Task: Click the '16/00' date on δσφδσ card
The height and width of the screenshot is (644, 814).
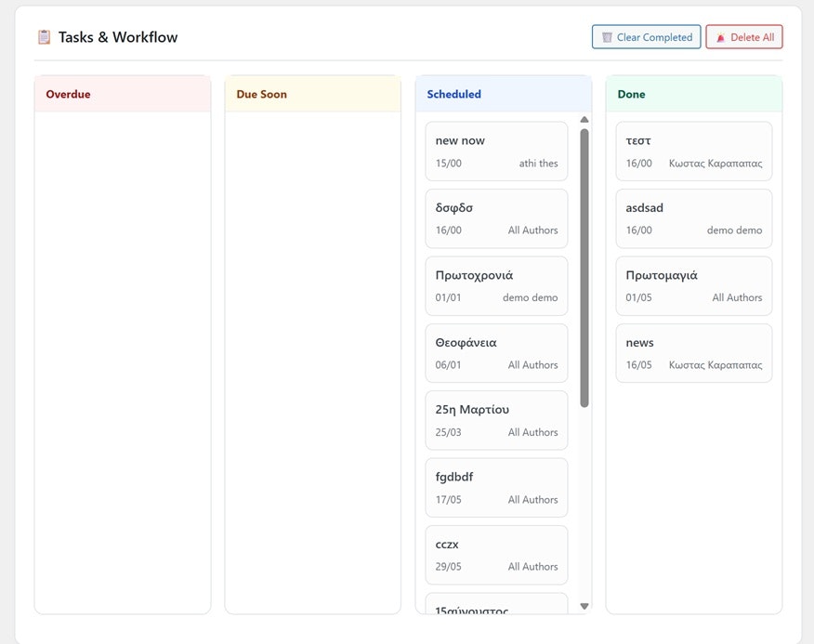Action: tap(448, 230)
